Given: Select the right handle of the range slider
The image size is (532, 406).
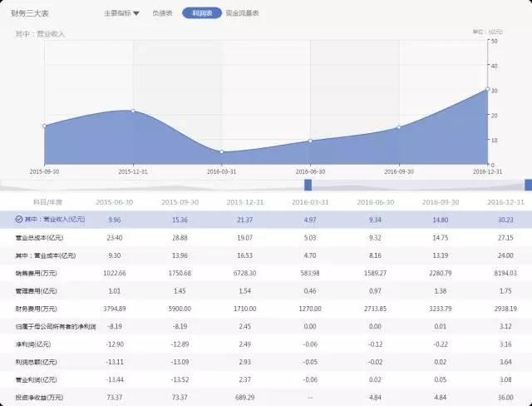Looking at the screenshot, I should (529, 185).
